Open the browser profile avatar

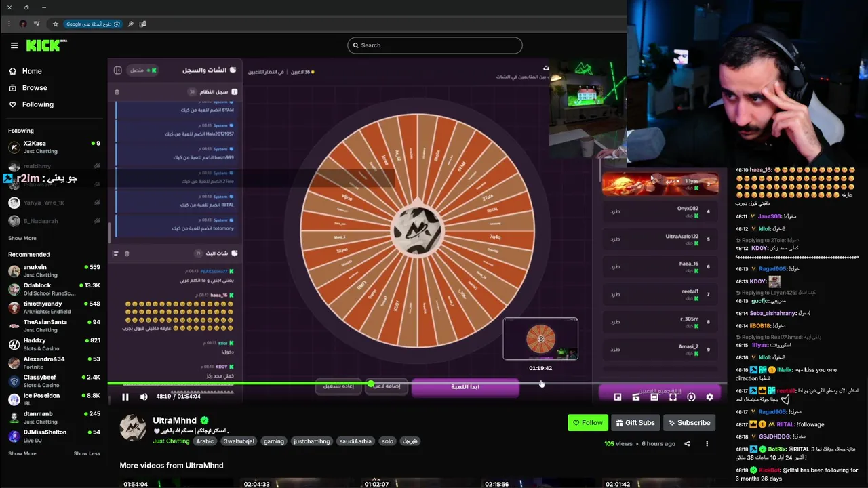tap(23, 24)
